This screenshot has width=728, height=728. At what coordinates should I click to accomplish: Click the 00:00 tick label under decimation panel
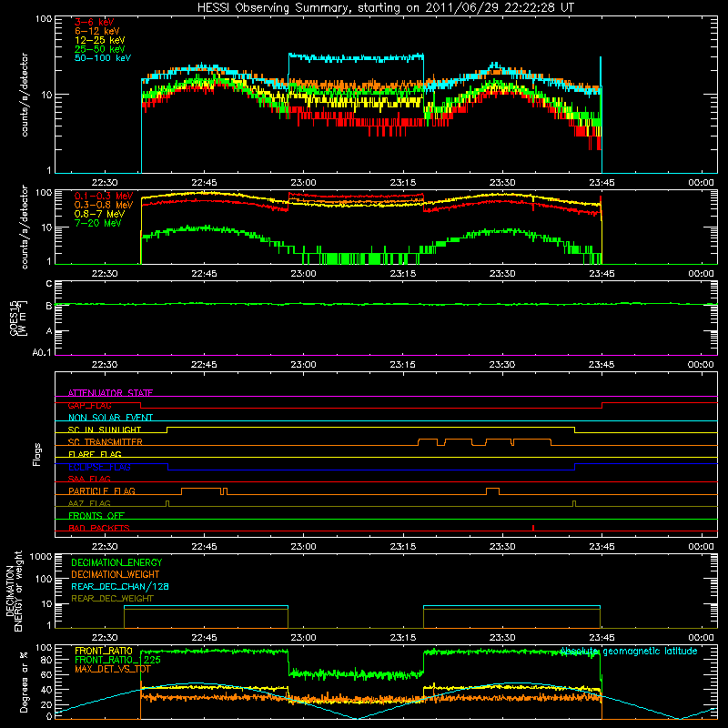tap(701, 638)
